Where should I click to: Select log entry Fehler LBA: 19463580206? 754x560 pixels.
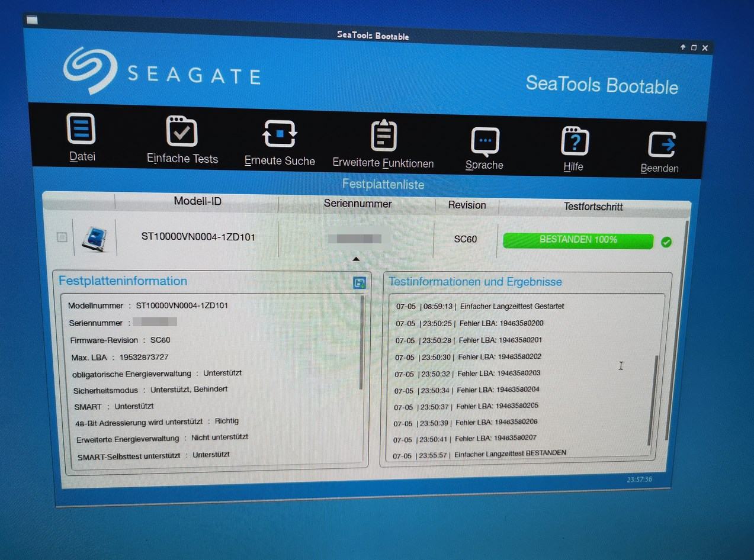(x=466, y=423)
